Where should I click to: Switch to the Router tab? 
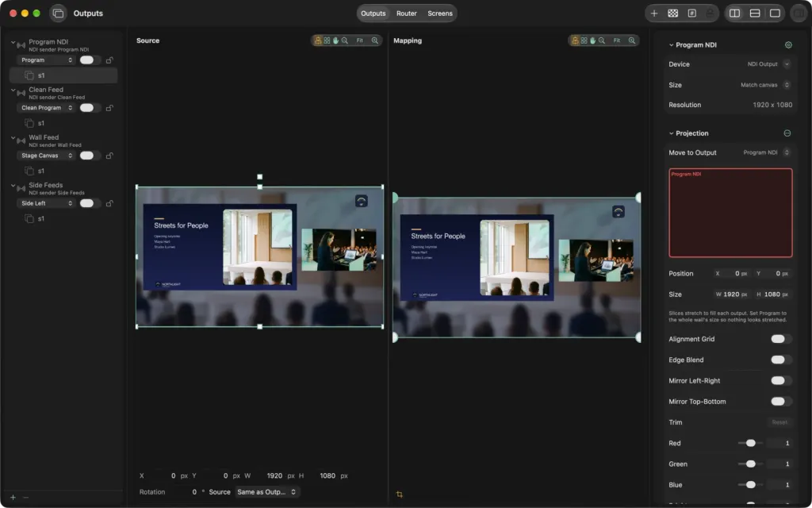407,13
